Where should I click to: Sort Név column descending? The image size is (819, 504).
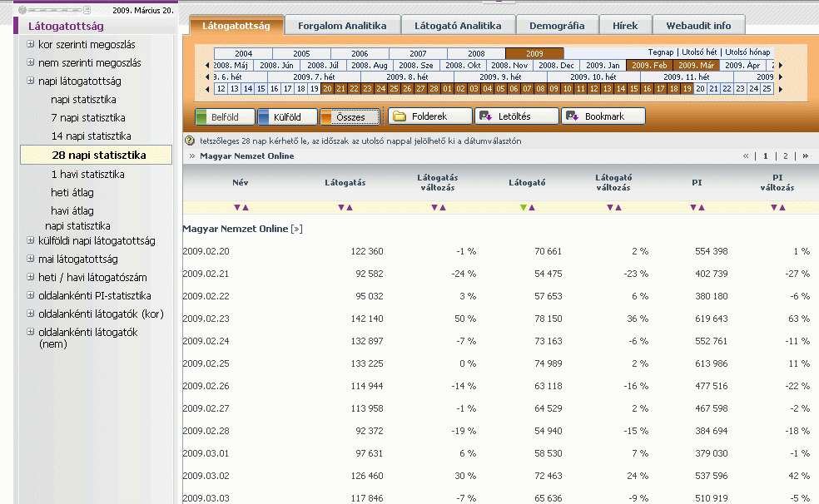pyautogui.click(x=237, y=208)
